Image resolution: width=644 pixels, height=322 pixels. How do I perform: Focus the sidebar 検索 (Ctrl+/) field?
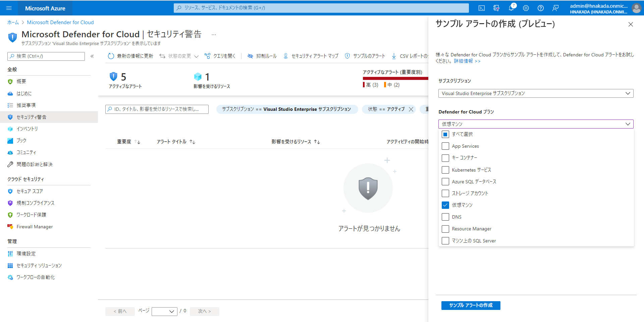click(x=46, y=56)
